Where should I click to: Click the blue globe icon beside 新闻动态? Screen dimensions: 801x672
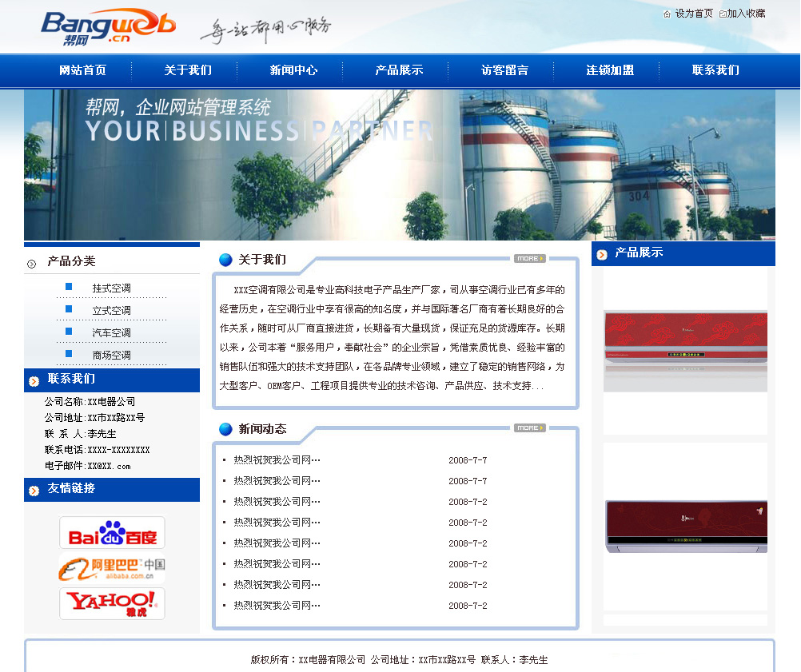pyautogui.click(x=225, y=429)
